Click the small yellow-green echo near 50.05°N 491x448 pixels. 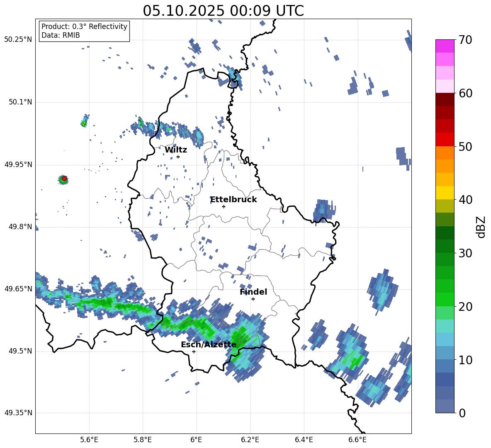pos(84,124)
